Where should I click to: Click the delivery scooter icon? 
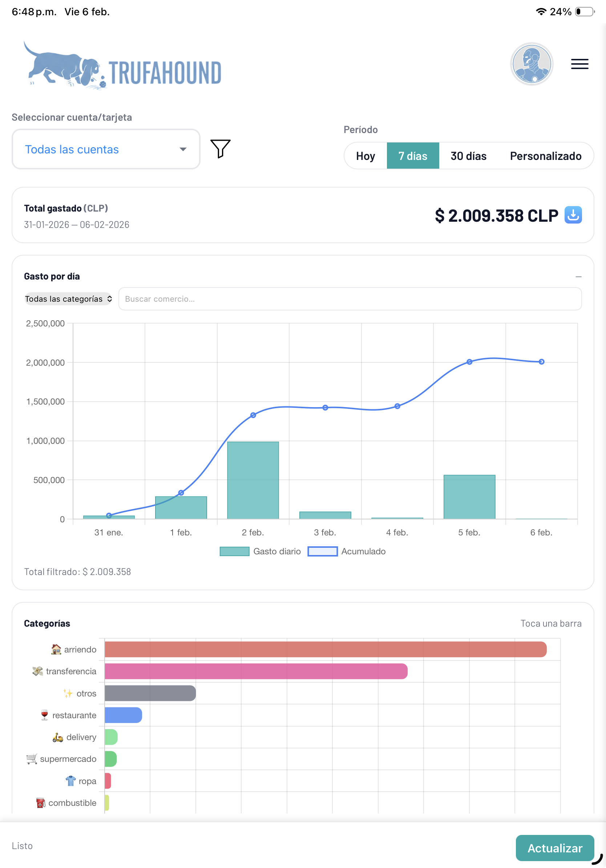58,737
